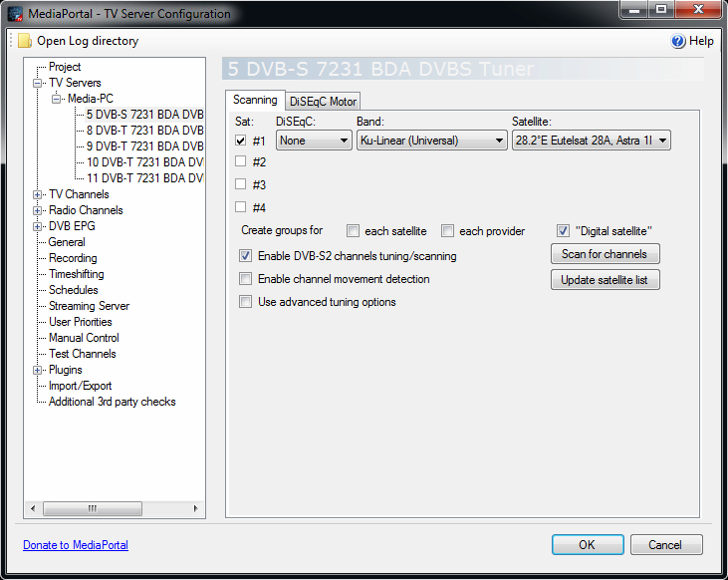This screenshot has width=728, height=580.
Task: Click the Open Log directory folder icon
Action: (x=24, y=41)
